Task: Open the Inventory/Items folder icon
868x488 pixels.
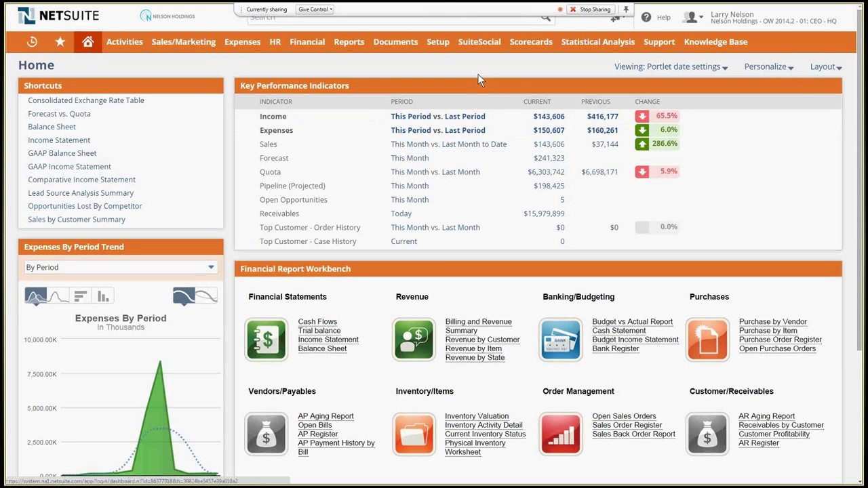Action: (x=414, y=433)
